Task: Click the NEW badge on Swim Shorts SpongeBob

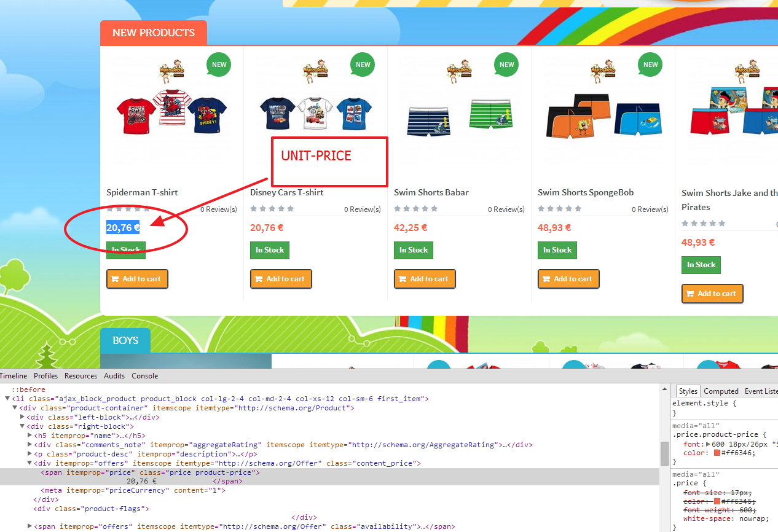Action: point(651,65)
